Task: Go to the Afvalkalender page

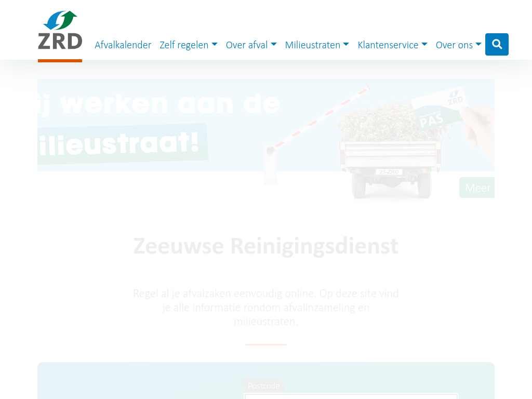Action: [x=123, y=45]
